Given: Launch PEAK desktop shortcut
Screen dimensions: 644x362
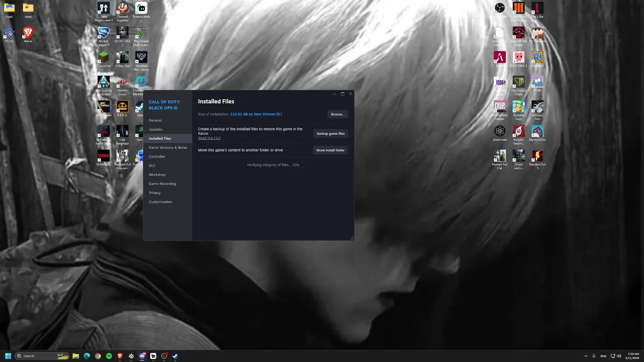Looking at the screenshot, I should [x=537, y=84].
